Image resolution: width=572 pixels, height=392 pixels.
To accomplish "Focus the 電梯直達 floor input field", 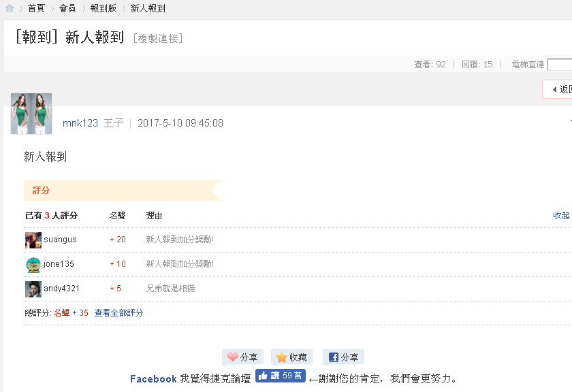I will pyautogui.click(x=560, y=65).
